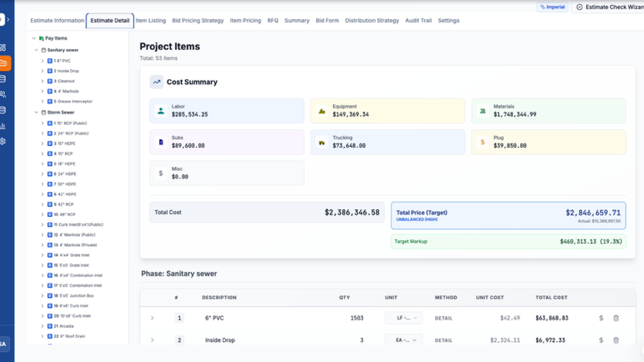Collapse the Pay Items tree node
This screenshot has height=362, width=644.
point(34,38)
